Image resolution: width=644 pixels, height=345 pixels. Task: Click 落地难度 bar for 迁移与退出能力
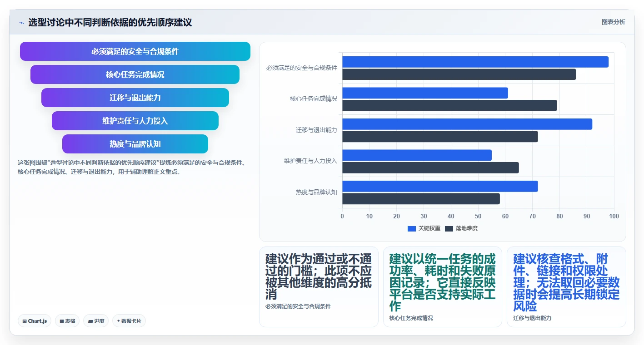coord(440,137)
